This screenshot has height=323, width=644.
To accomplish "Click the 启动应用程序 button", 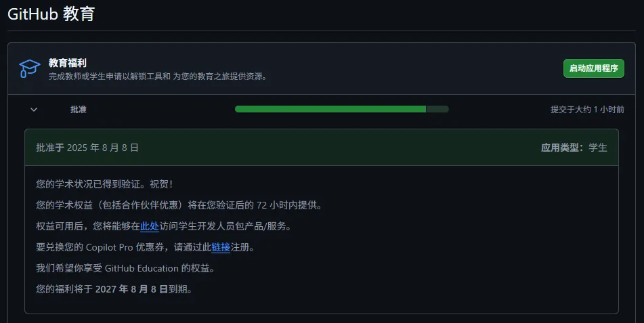I will tap(593, 68).
